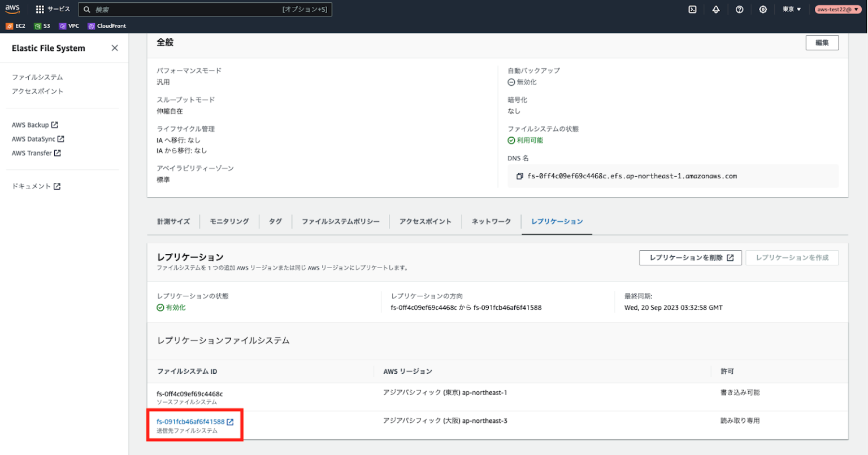
Task: Click the 有効化 replication status
Action: [x=171, y=308]
